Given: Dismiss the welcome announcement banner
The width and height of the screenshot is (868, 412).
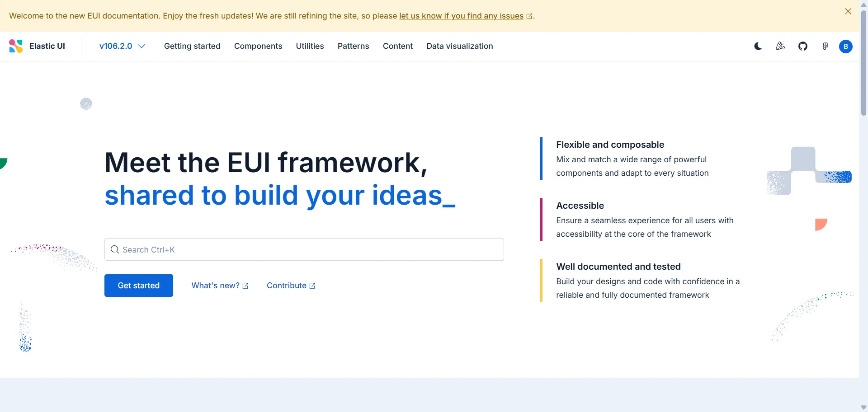Looking at the screenshot, I should tap(848, 11).
